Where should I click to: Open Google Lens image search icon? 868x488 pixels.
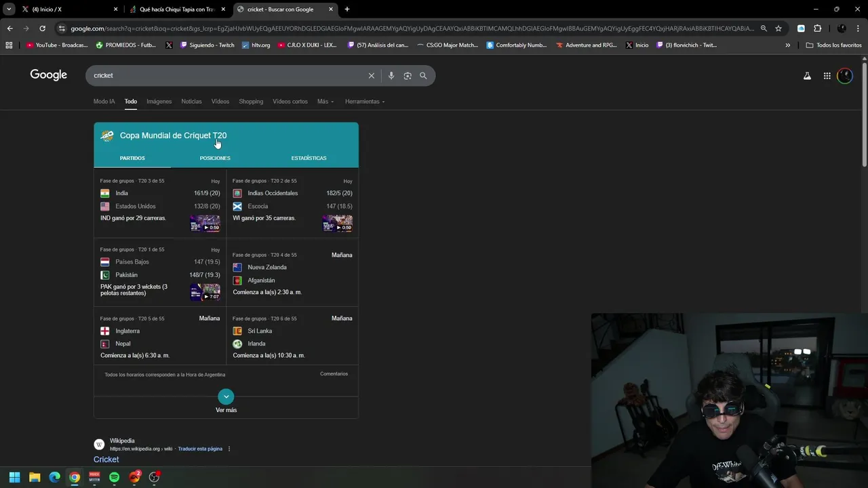click(x=408, y=76)
